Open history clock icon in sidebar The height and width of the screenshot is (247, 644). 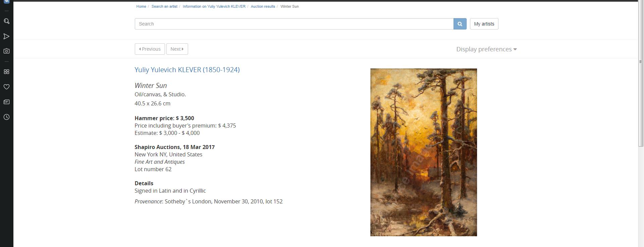[6, 117]
